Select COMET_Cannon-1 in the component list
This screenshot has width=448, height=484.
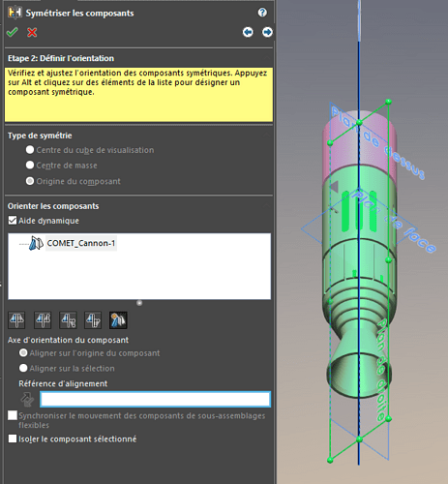(x=81, y=243)
